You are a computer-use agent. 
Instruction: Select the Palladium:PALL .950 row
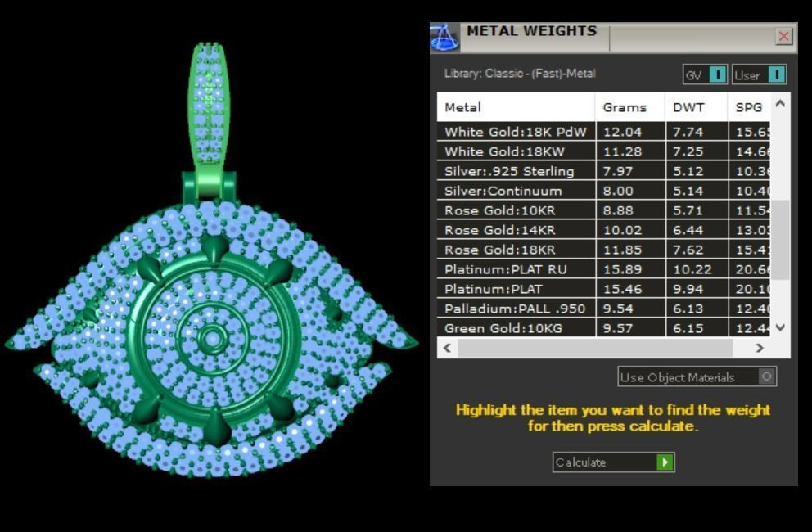tap(604, 309)
